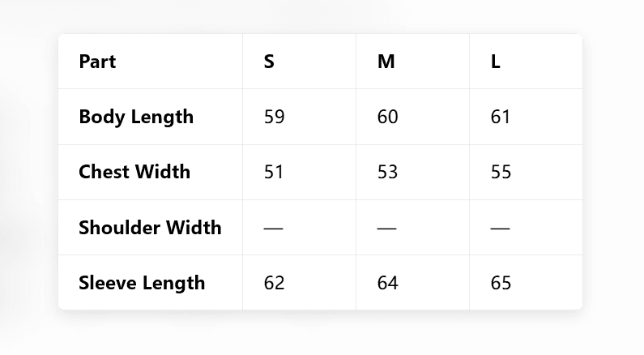Click Body Length value 59
Viewport: 644px width, 355px height.
click(x=275, y=117)
